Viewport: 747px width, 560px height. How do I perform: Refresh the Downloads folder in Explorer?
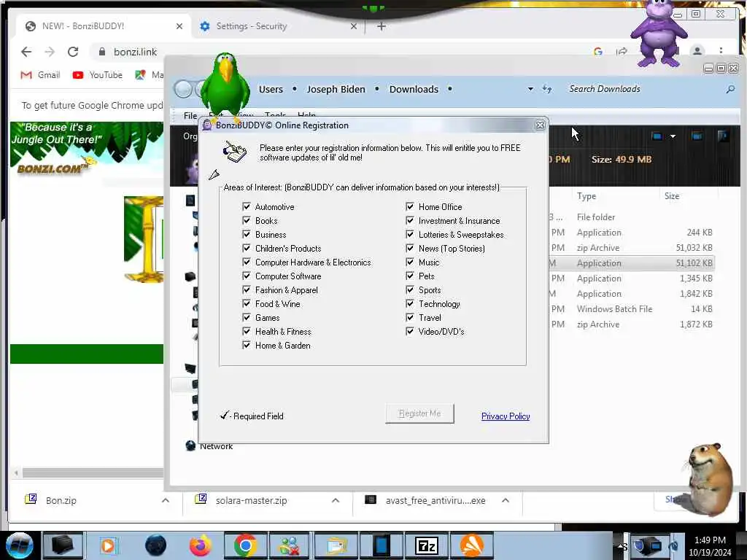[547, 89]
